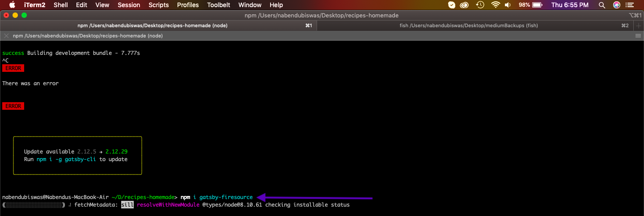Open the session pane hamburger menu
644x216 pixels.
[638, 36]
